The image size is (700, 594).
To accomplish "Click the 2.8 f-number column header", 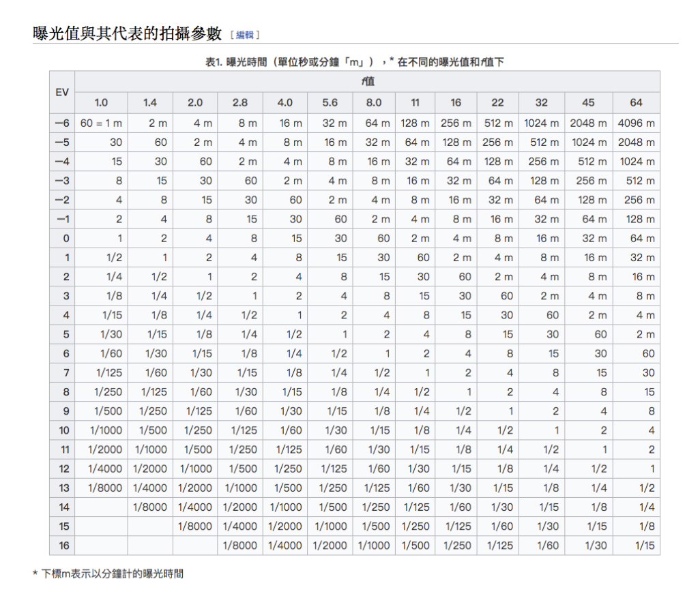I will [x=240, y=103].
